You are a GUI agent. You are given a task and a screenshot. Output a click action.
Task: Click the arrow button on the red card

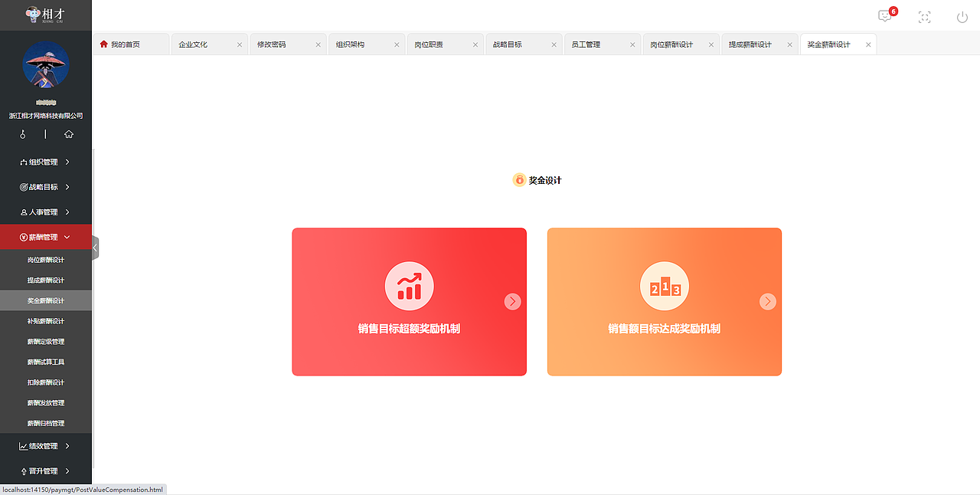tap(513, 302)
